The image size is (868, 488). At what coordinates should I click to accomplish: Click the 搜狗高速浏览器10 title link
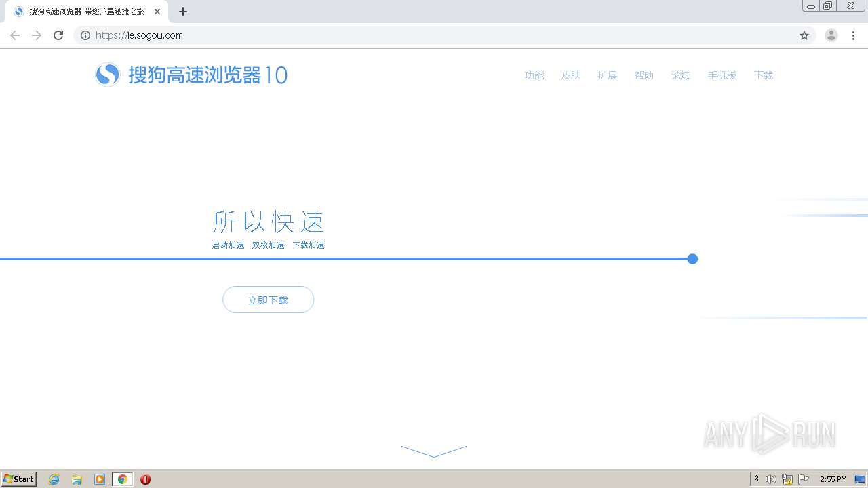208,75
